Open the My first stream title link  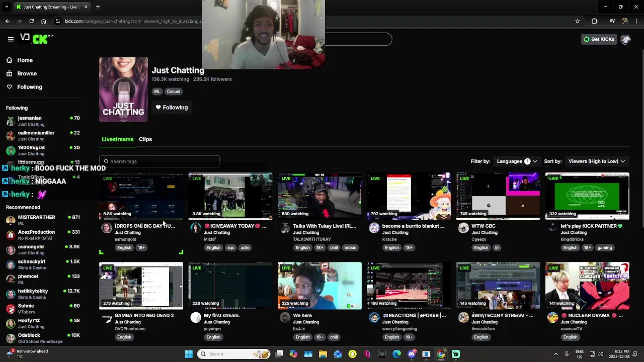click(222, 316)
